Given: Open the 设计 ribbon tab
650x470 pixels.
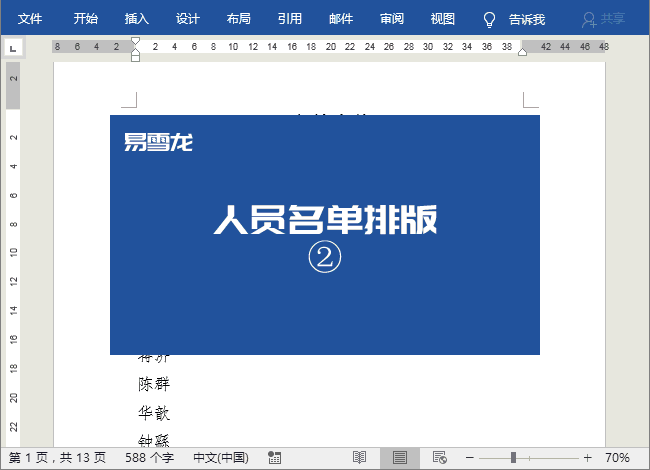Looking at the screenshot, I should coord(187,19).
